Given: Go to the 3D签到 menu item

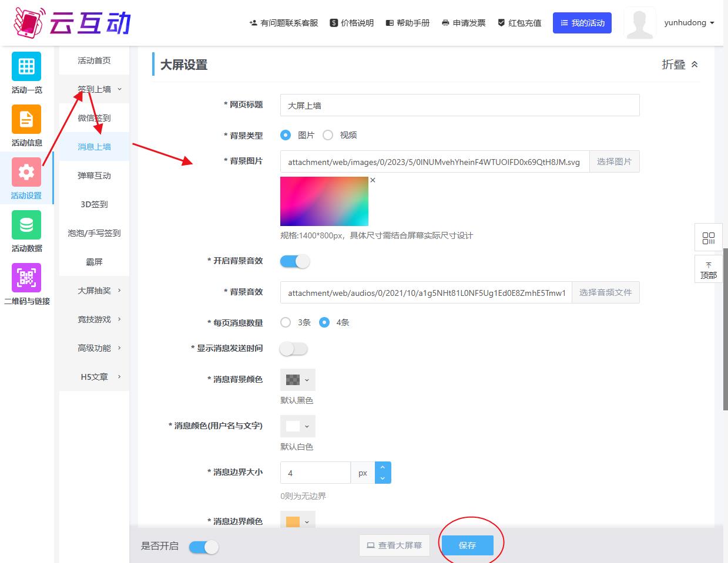Looking at the screenshot, I should pyautogui.click(x=94, y=204).
